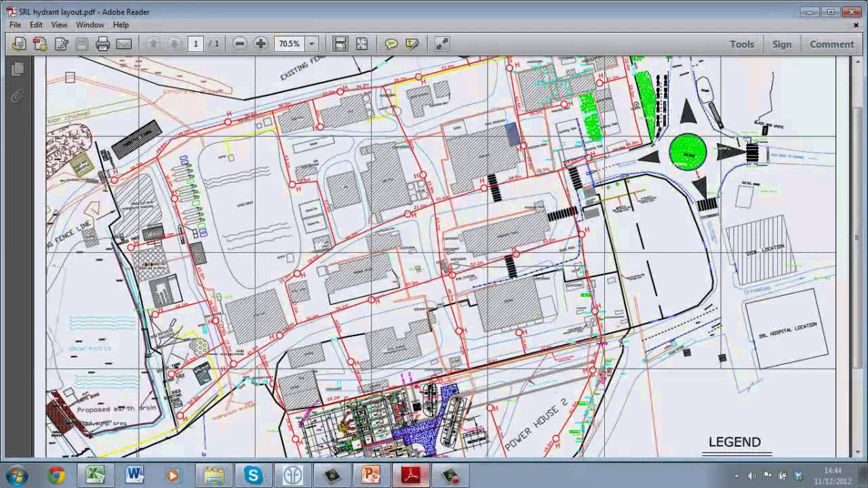The image size is (868, 488).
Task: Zoom out with the minus button
Action: 239,44
